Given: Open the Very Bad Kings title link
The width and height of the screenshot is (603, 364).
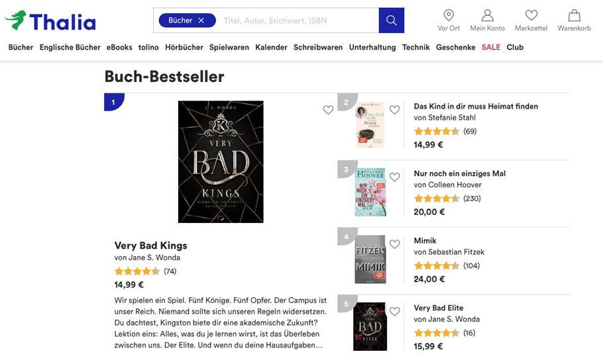Looking at the screenshot, I should [150, 246].
